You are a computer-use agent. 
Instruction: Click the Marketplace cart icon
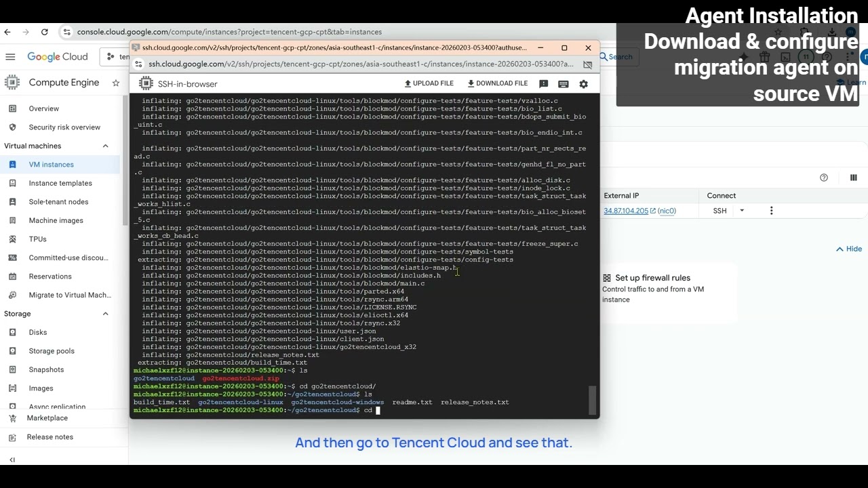click(12, 418)
